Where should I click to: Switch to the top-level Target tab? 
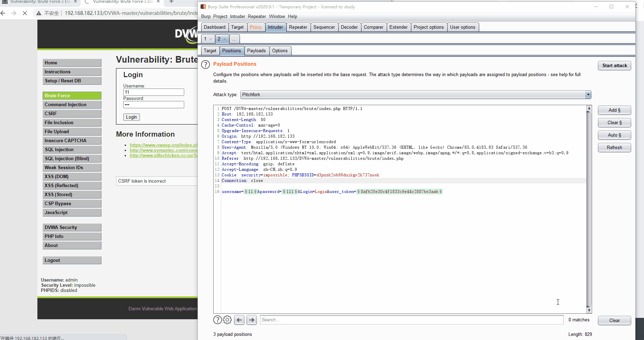(x=238, y=27)
